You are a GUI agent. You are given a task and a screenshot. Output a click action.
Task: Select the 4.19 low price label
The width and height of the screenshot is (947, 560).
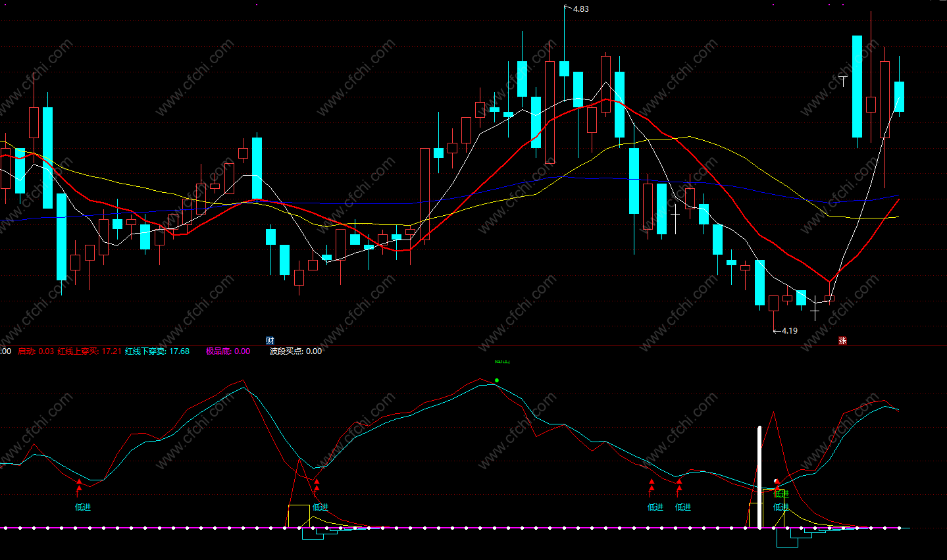(790, 330)
